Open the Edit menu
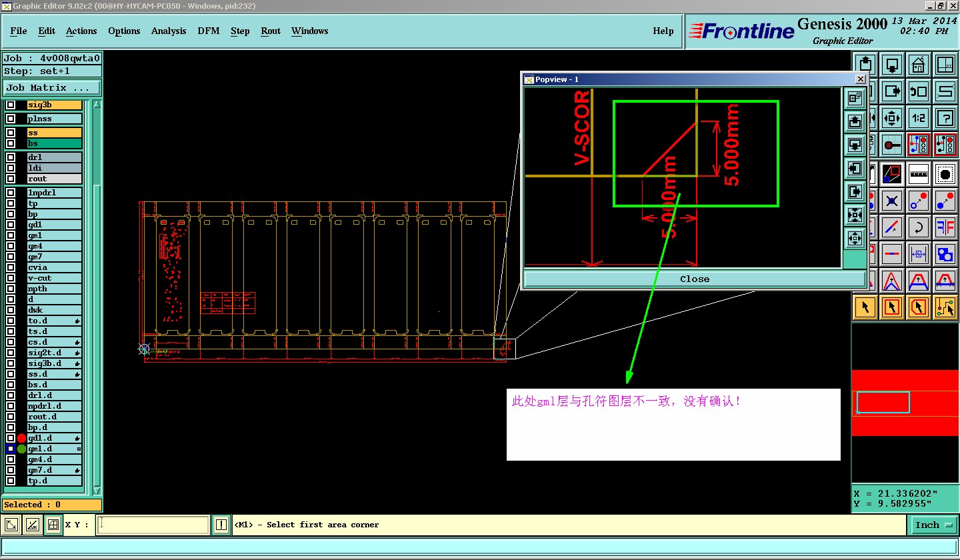This screenshot has height=560, width=960. (47, 31)
